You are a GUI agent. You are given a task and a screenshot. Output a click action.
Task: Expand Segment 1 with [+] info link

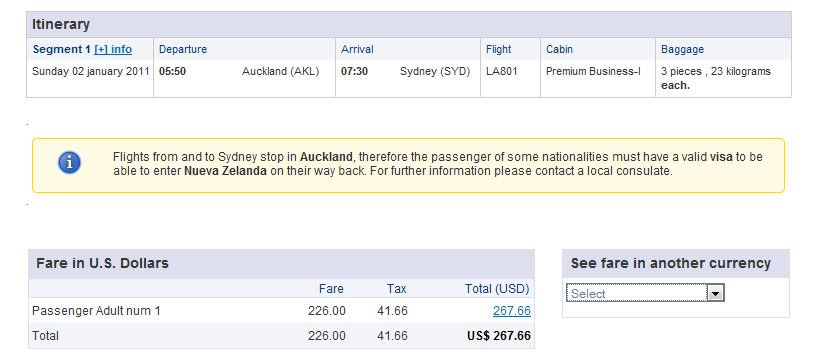(113, 49)
